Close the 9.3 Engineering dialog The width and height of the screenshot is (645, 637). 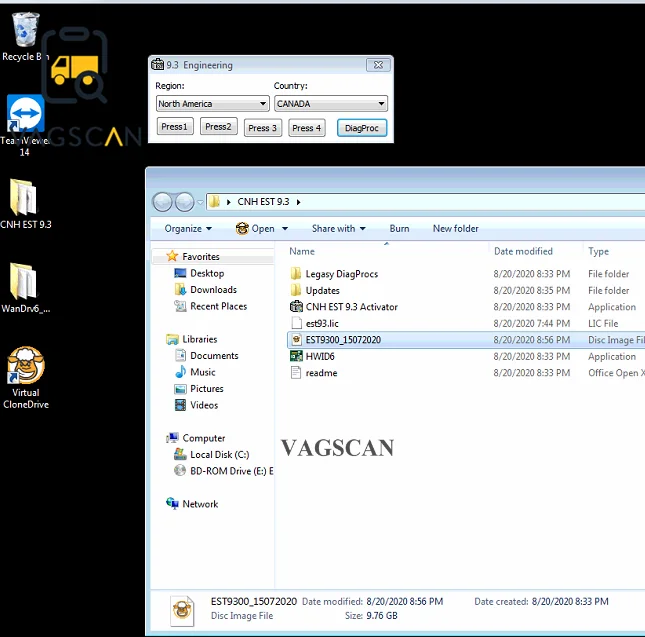(x=378, y=65)
